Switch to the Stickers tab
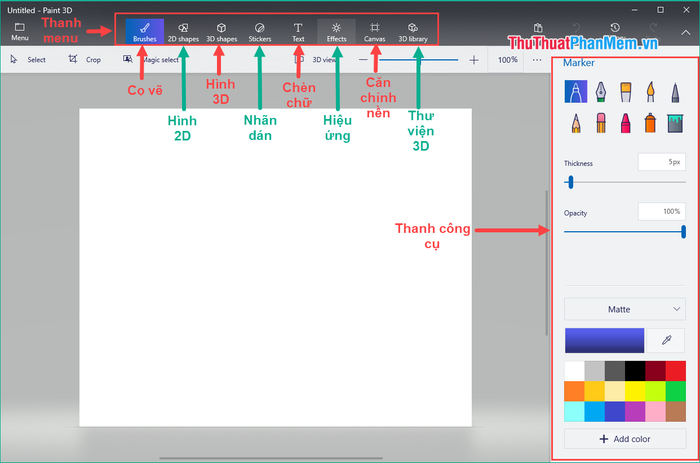 tap(260, 31)
